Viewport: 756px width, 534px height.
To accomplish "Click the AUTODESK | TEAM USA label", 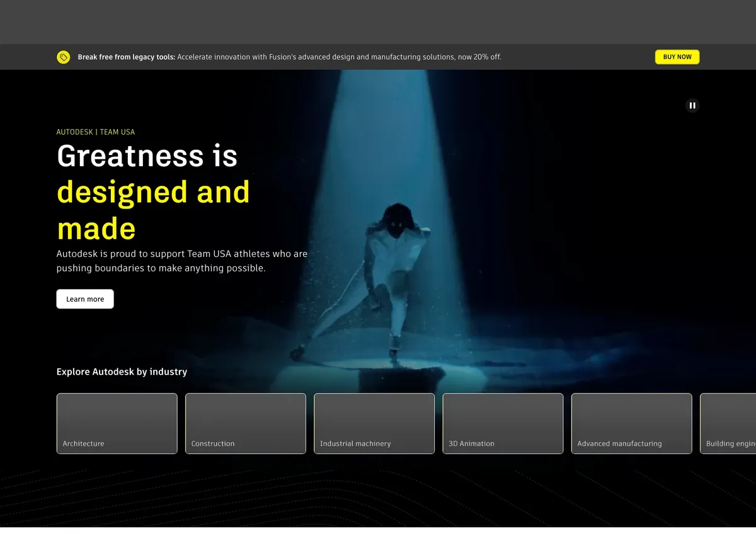I will 96,132.
